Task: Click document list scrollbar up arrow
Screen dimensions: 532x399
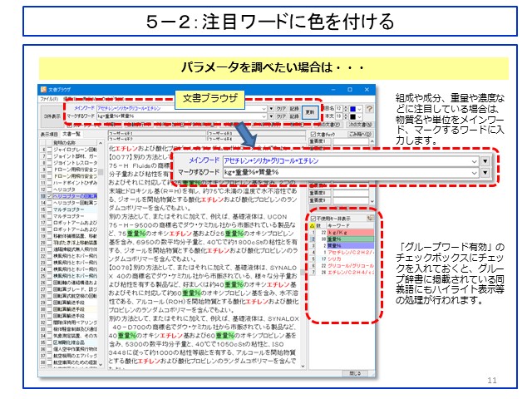Action: (101, 143)
